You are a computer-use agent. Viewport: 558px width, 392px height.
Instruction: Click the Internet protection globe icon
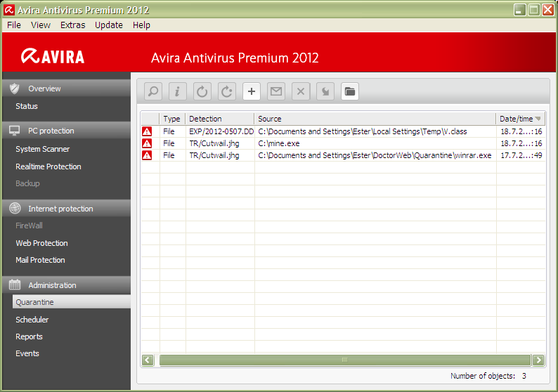(15, 209)
